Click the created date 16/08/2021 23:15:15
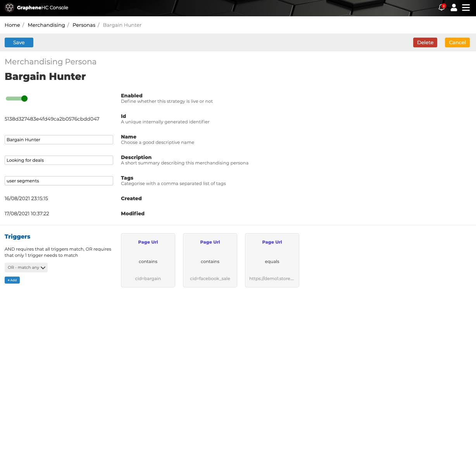 pos(26,198)
